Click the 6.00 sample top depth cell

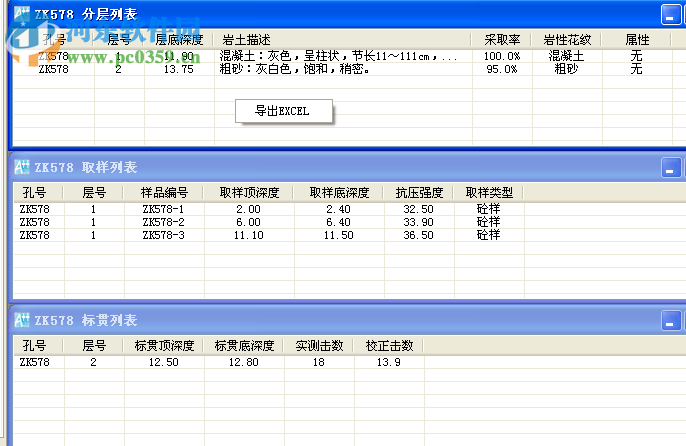click(248, 222)
